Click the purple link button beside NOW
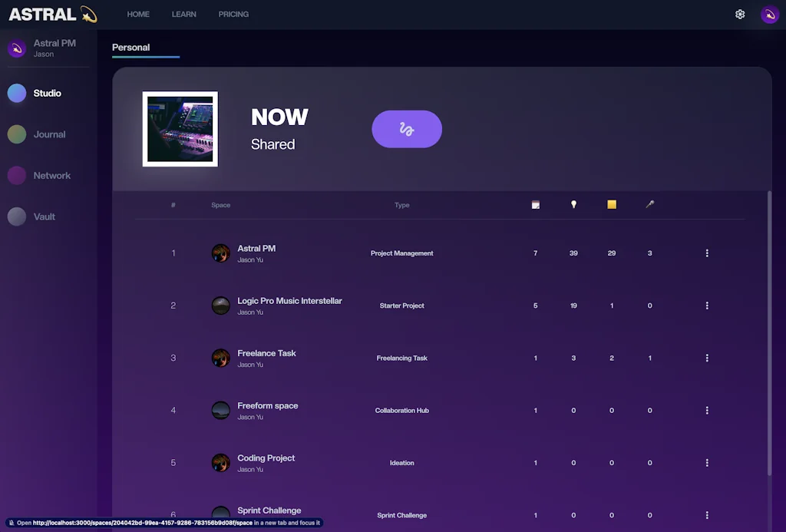Image resolution: width=786 pixels, height=532 pixels. (407, 130)
